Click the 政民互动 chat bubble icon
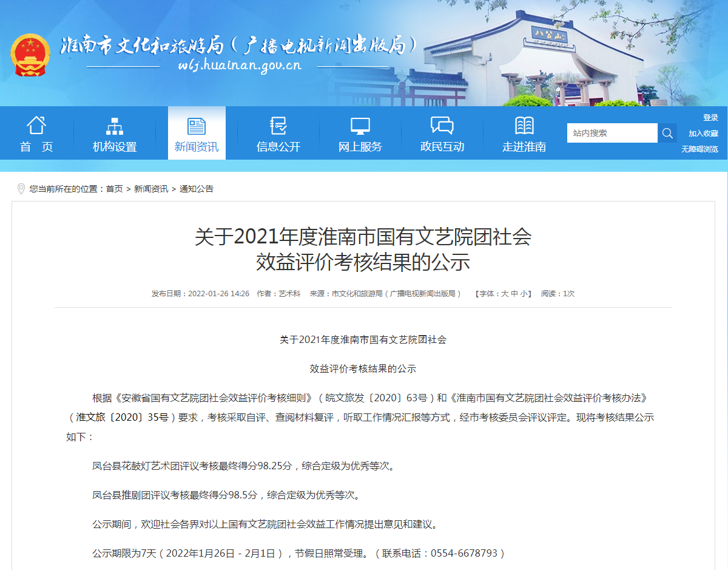The height and width of the screenshot is (570, 728). (442, 125)
